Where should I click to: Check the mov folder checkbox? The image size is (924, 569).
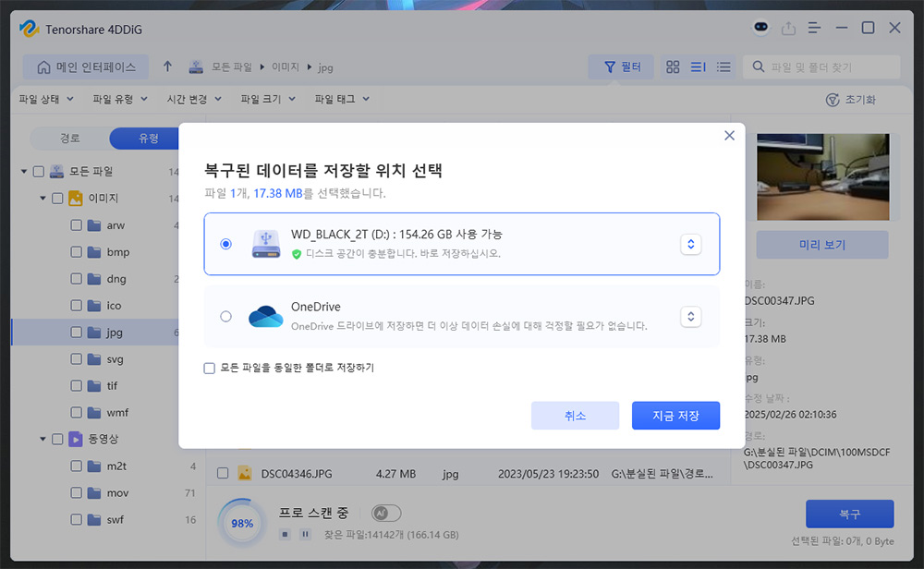click(76, 492)
